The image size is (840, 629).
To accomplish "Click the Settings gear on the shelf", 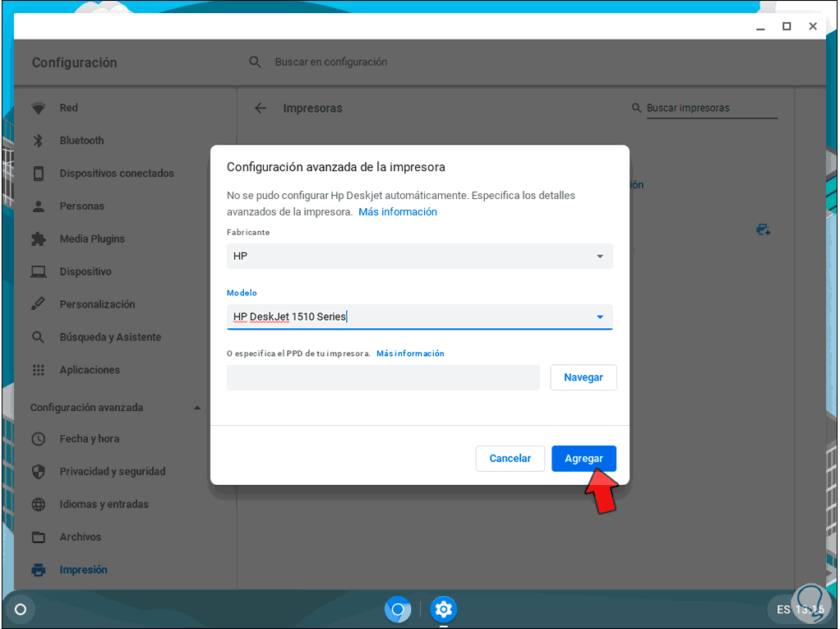I will pyautogui.click(x=444, y=609).
